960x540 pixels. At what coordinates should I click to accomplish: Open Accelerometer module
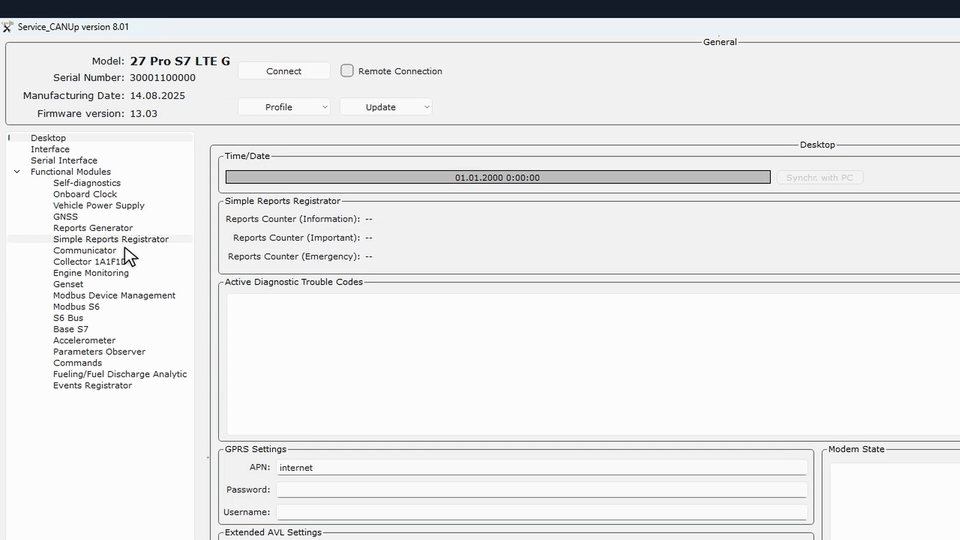pyautogui.click(x=84, y=340)
